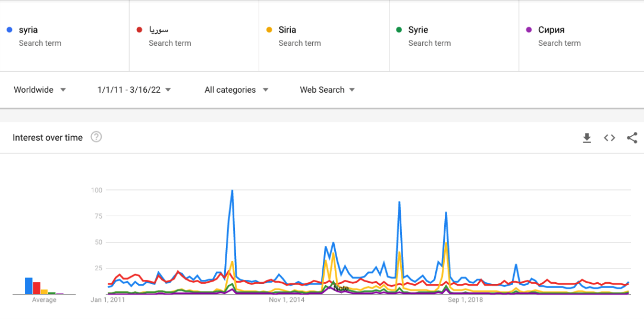Click the blue average bar

29,286
